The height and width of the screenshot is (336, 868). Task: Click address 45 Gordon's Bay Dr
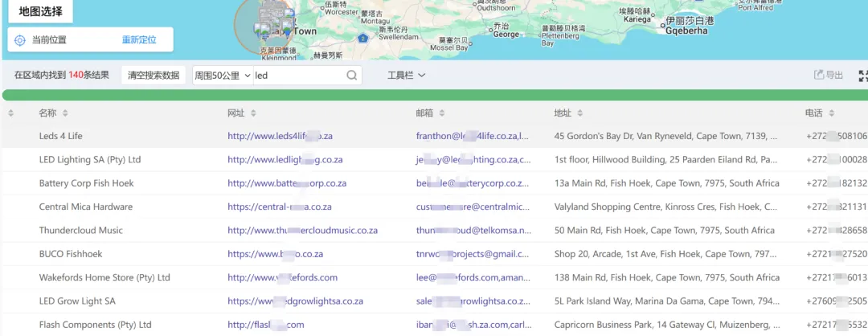click(x=667, y=136)
